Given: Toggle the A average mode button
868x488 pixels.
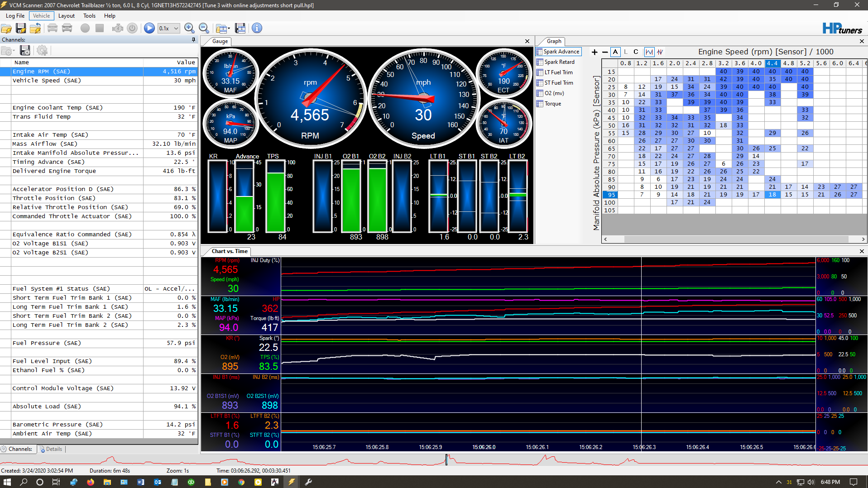Looking at the screenshot, I should coord(615,52).
